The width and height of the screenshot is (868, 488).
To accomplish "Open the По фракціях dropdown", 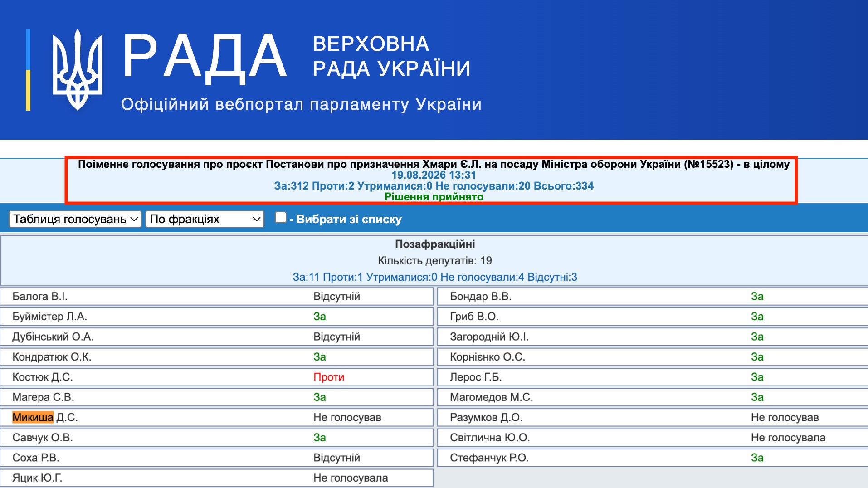I will click(205, 219).
